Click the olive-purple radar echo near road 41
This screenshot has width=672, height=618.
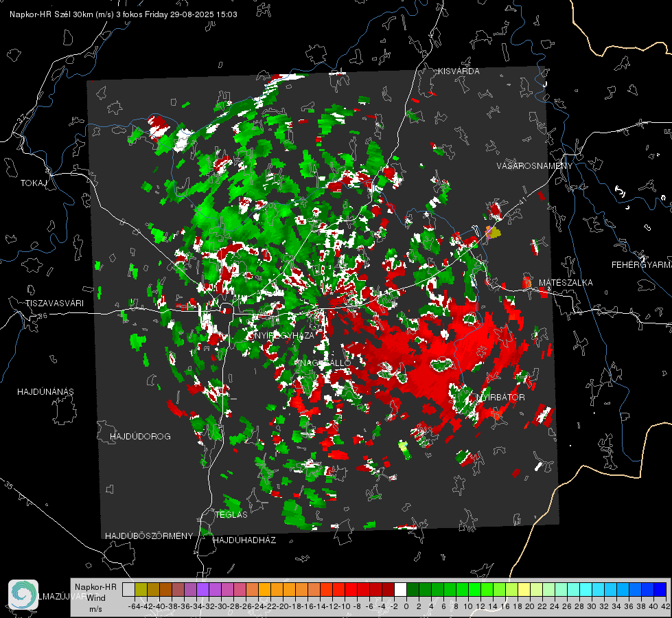click(492, 233)
